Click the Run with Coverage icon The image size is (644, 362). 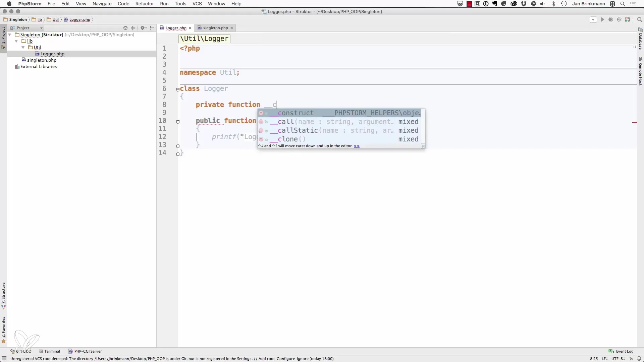click(x=619, y=19)
